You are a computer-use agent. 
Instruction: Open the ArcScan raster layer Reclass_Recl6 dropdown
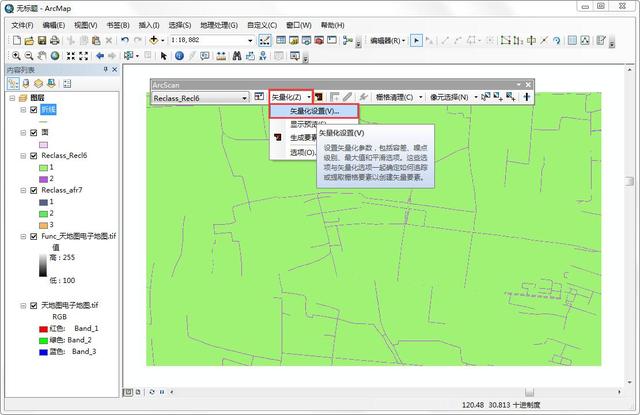click(x=244, y=98)
